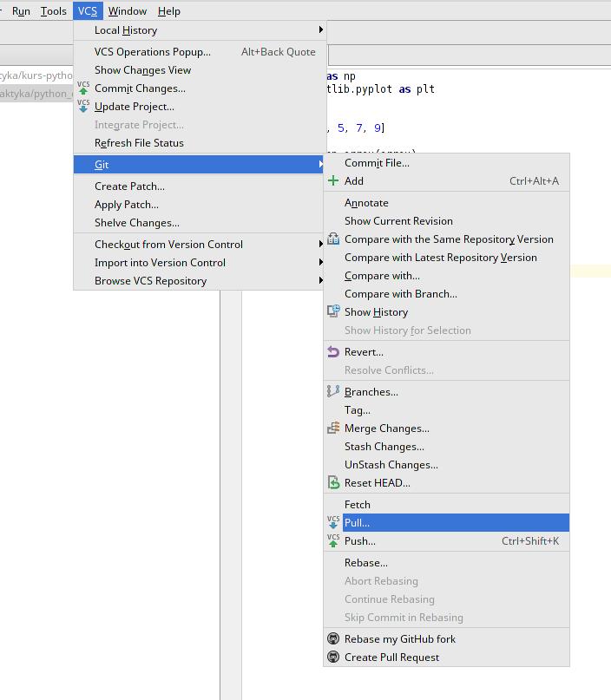Select UnStash Changes entry

(x=446, y=465)
